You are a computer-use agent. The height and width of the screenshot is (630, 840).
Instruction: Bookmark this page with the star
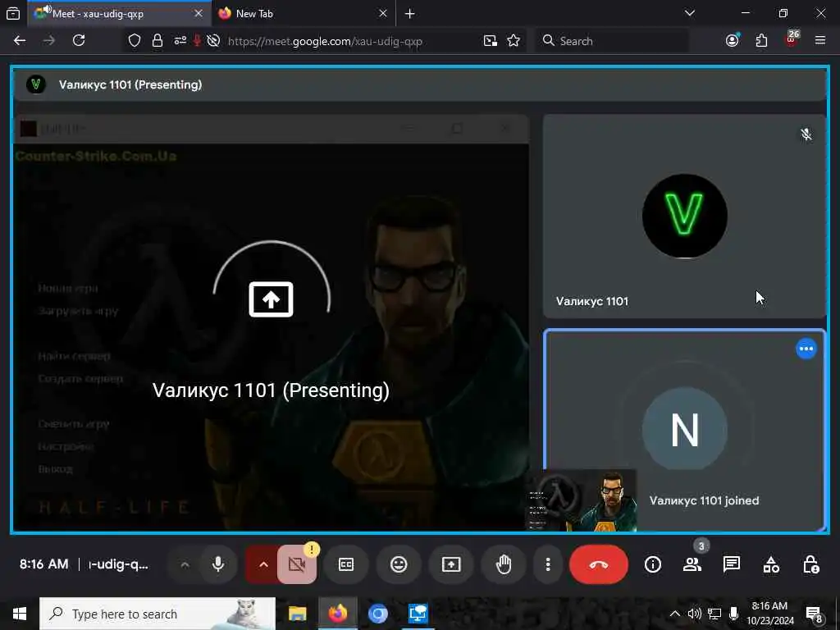point(514,41)
